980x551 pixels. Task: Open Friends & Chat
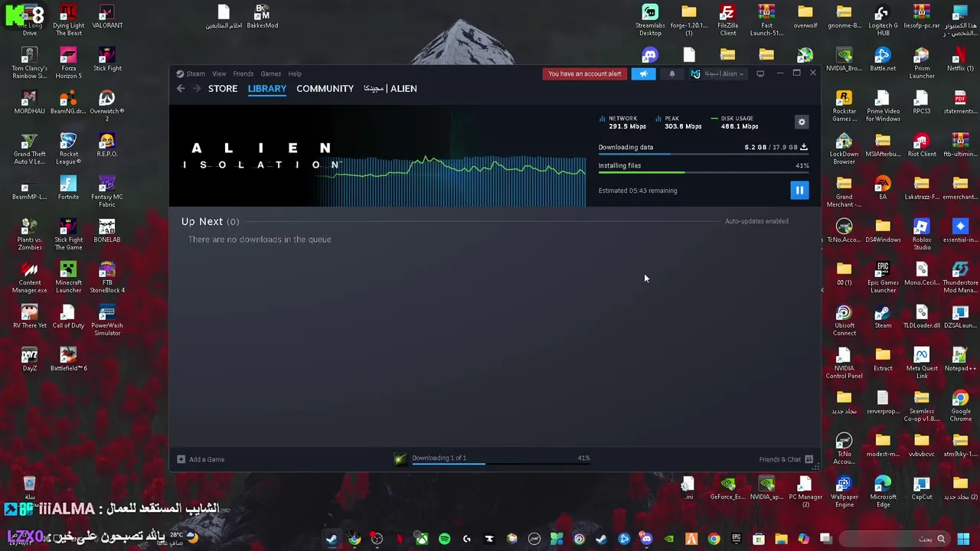786,460
